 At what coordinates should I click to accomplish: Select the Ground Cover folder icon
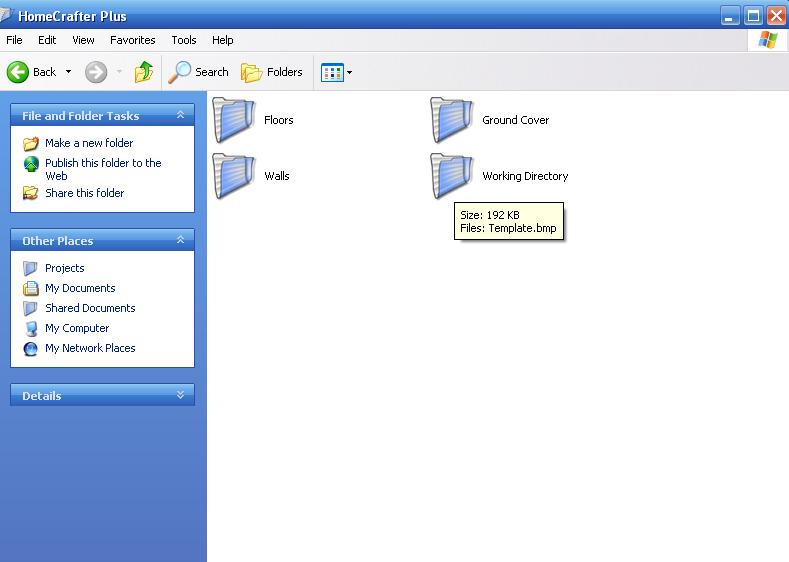pos(451,120)
